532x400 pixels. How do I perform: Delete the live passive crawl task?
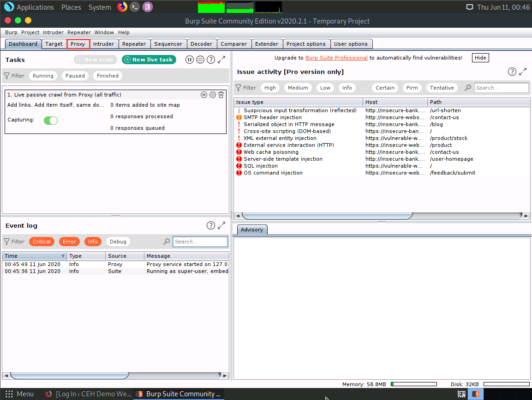click(221, 95)
